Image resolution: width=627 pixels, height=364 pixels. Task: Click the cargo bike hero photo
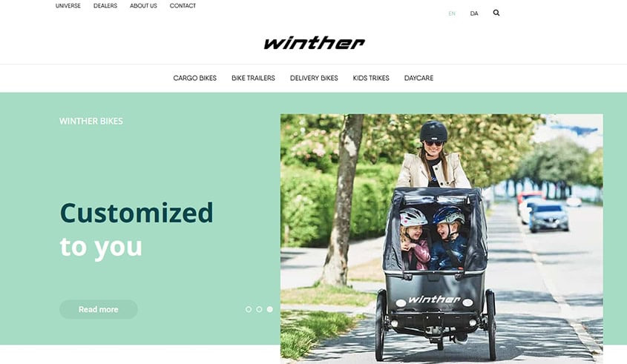(441, 239)
